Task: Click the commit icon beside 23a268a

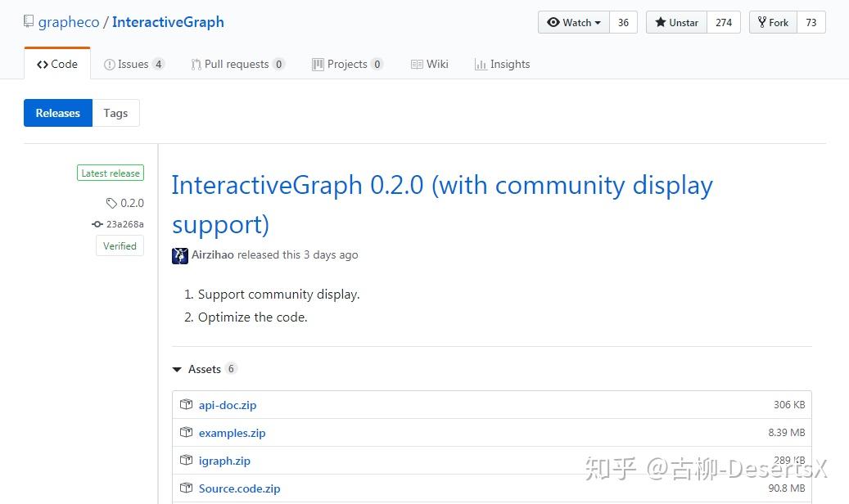Action: click(97, 224)
